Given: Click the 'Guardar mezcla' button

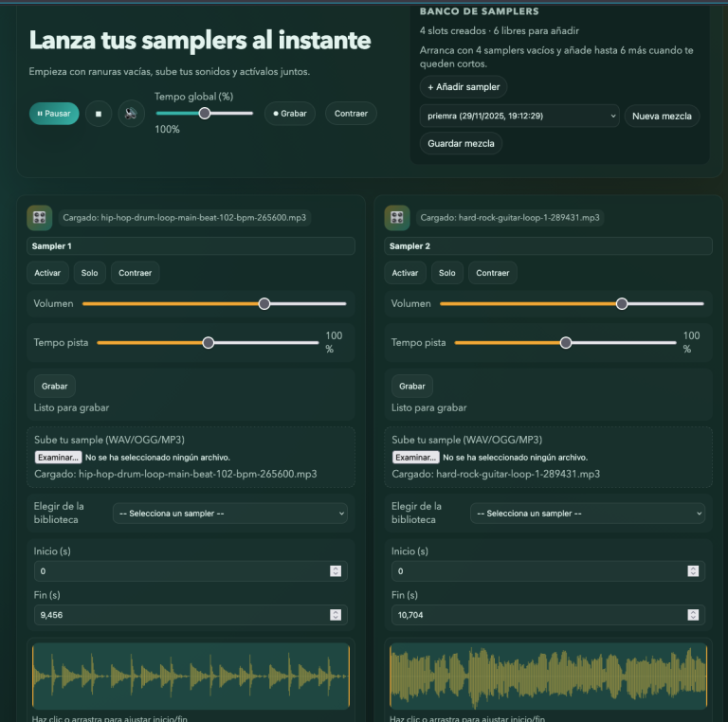Looking at the screenshot, I should 462,143.
